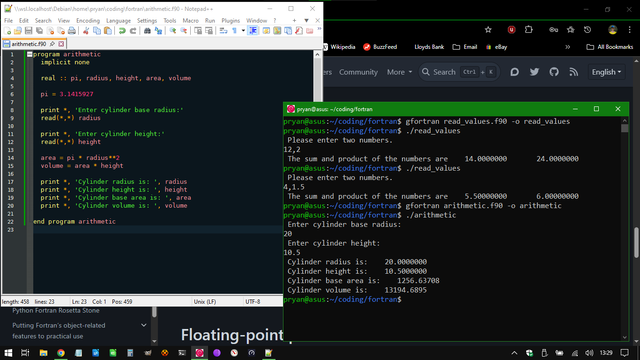
Task: Open the RSS feed icon
Action: [x=574, y=72]
